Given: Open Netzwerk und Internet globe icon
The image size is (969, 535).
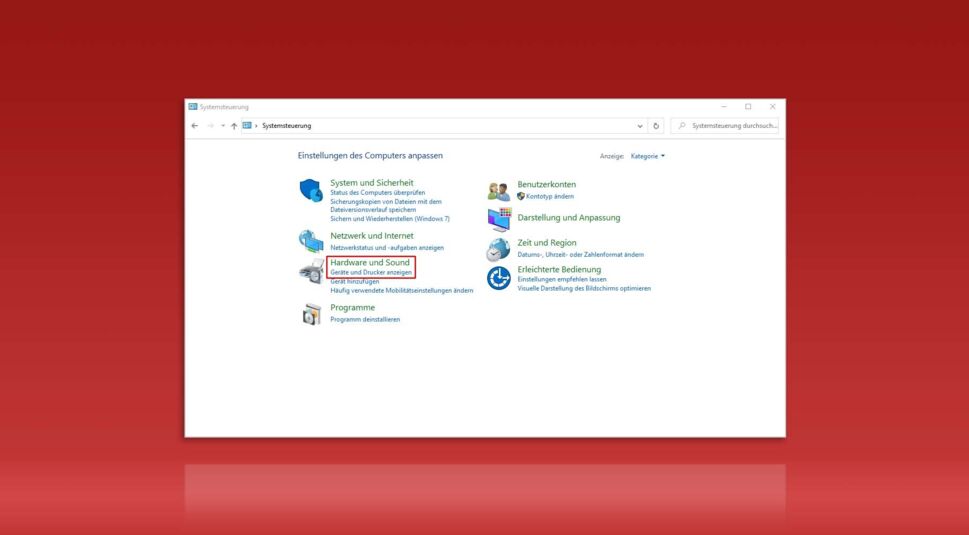Looking at the screenshot, I should [x=311, y=241].
